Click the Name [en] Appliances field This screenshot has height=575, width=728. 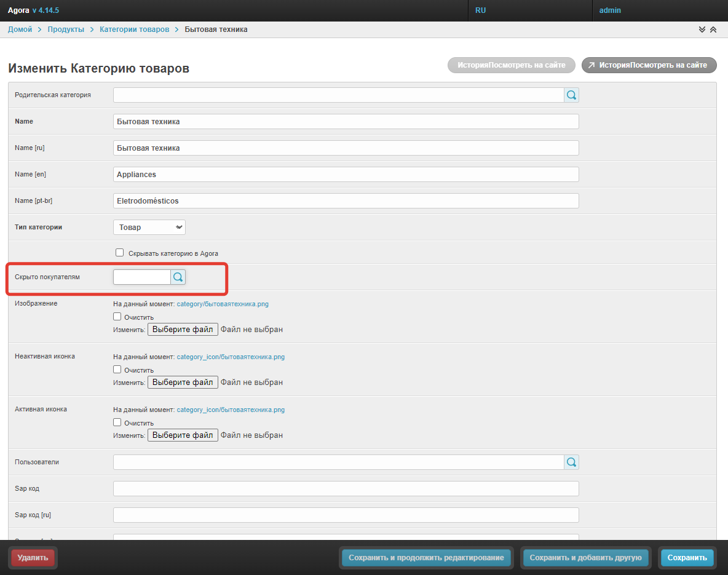click(x=346, y=175)
